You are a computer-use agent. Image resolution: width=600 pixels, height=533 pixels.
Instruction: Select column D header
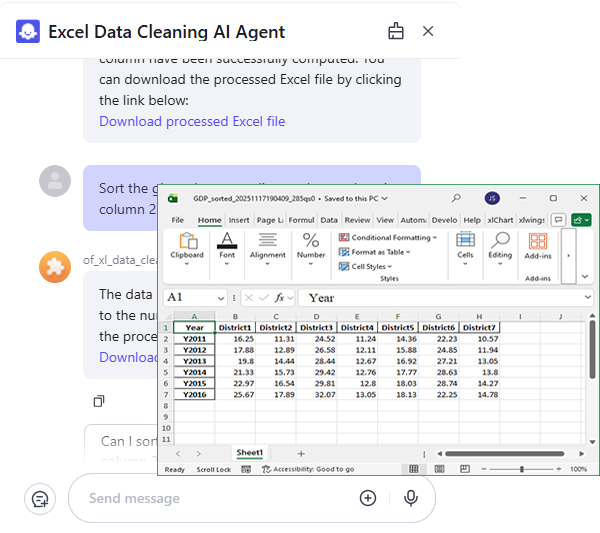(x=316, y=316)
